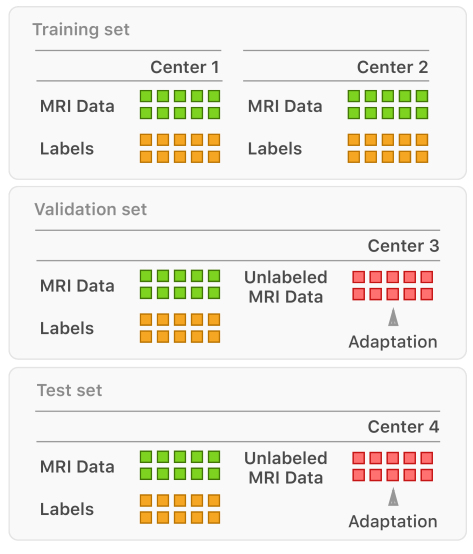Select the Center 2 heading
Image resolution: width=473 pixels, height=554 pixels.
click(392, 67)
